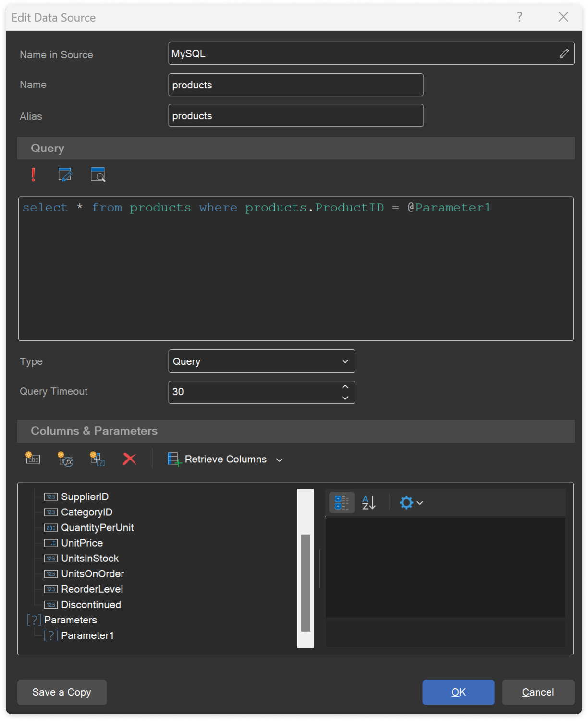Click the help question mark in title bar
The image size is (588, 721).
tap(519, 17)
